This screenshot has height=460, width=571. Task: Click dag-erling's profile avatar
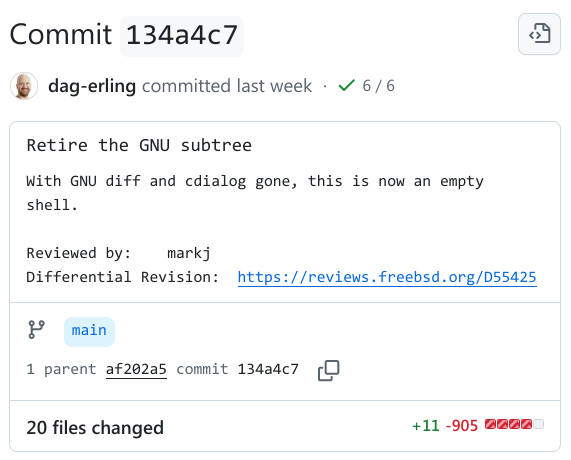24,86
